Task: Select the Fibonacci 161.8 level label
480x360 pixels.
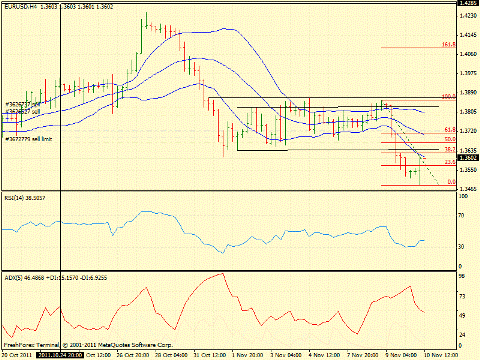Action: tap(449, 44)
